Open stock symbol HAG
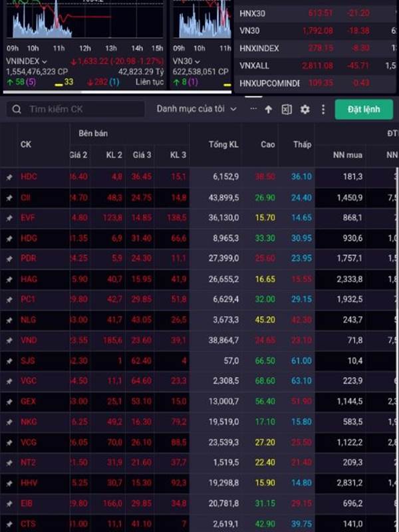The height and width of the screenshot is (532, 399). pos(29,279)
